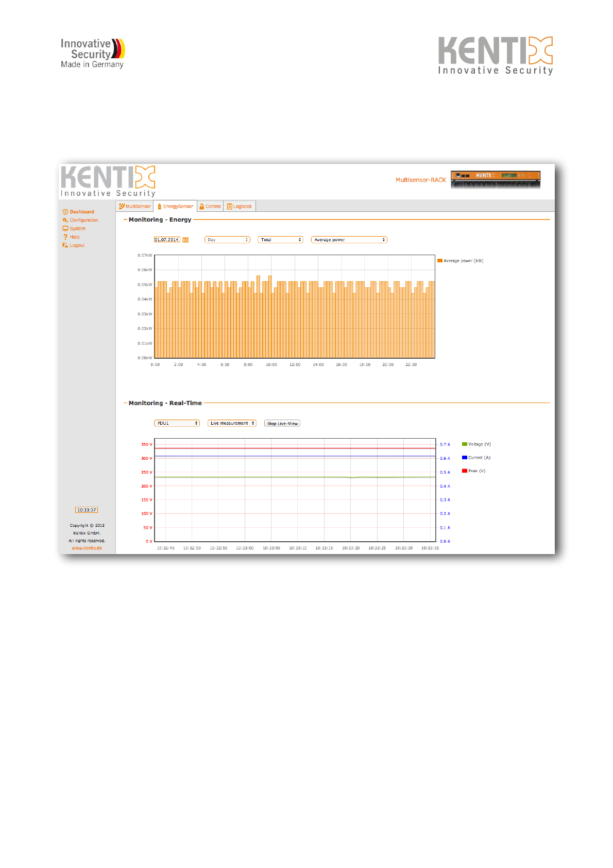Select Logout in the sidebar
Image resolution: width=613 pixels, height=868 pixels.
77,245
